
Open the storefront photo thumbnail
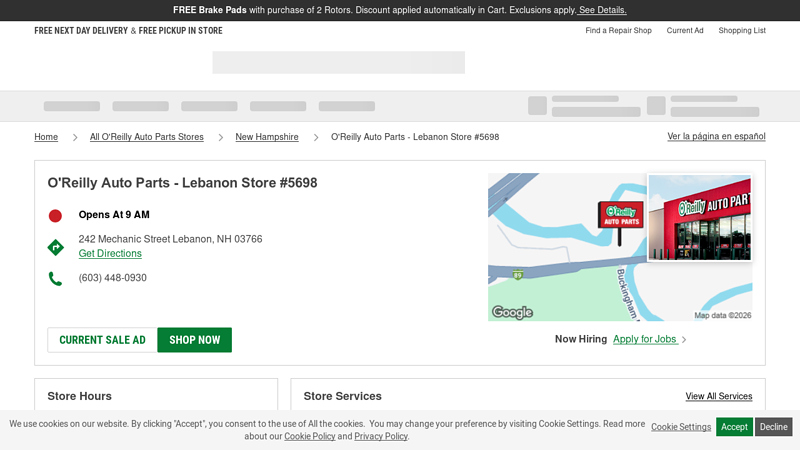click(x=700, y=218)
